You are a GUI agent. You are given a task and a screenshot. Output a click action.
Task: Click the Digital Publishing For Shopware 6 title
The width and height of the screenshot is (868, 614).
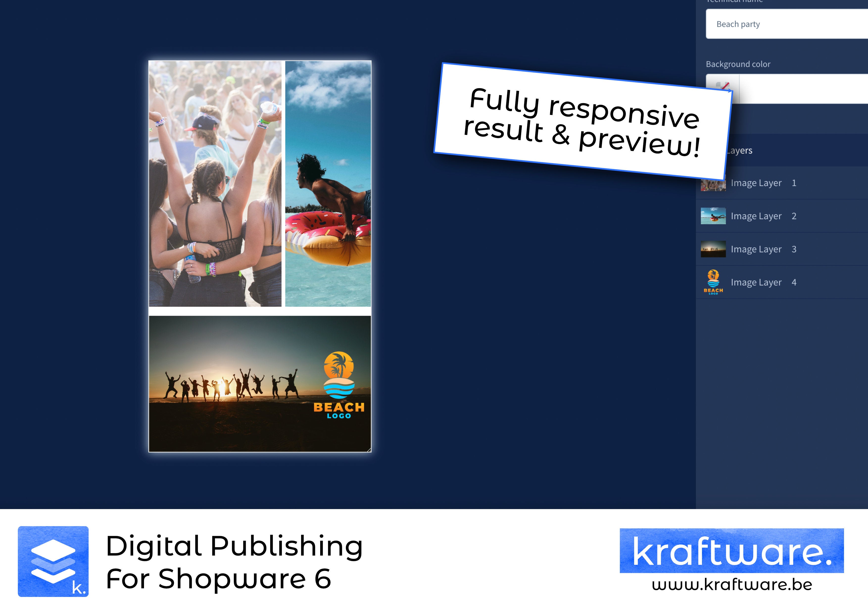point(234,562)
